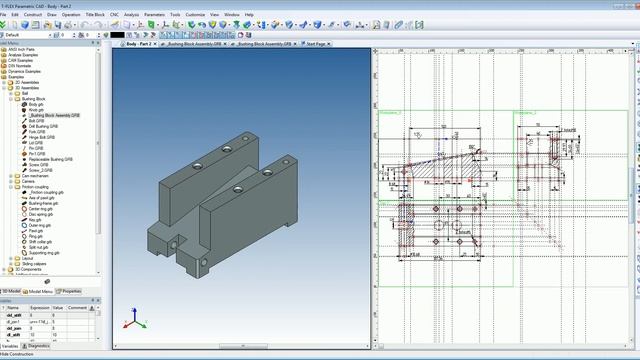Open the Customize menu
Image resolution: width=640 pixels, height=360 pixels.
195,15
